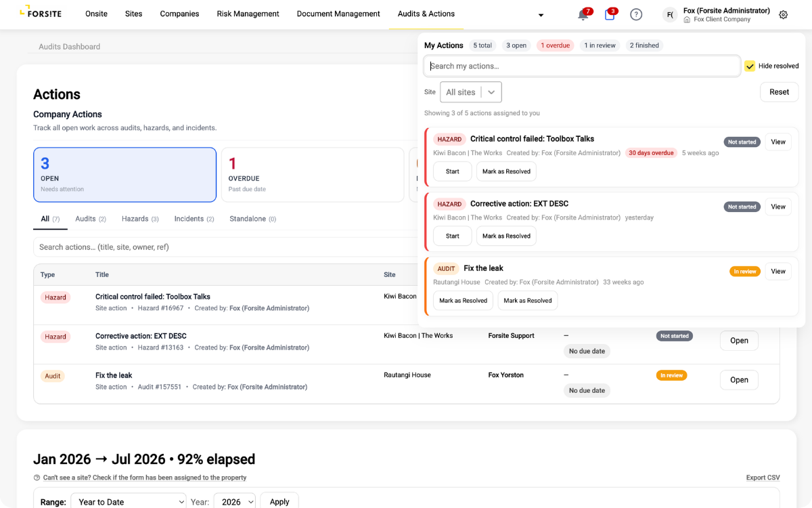Open the Audits & Actions menu
The image size is (812, 508).
pyautogui.click(x=426, y=14)
